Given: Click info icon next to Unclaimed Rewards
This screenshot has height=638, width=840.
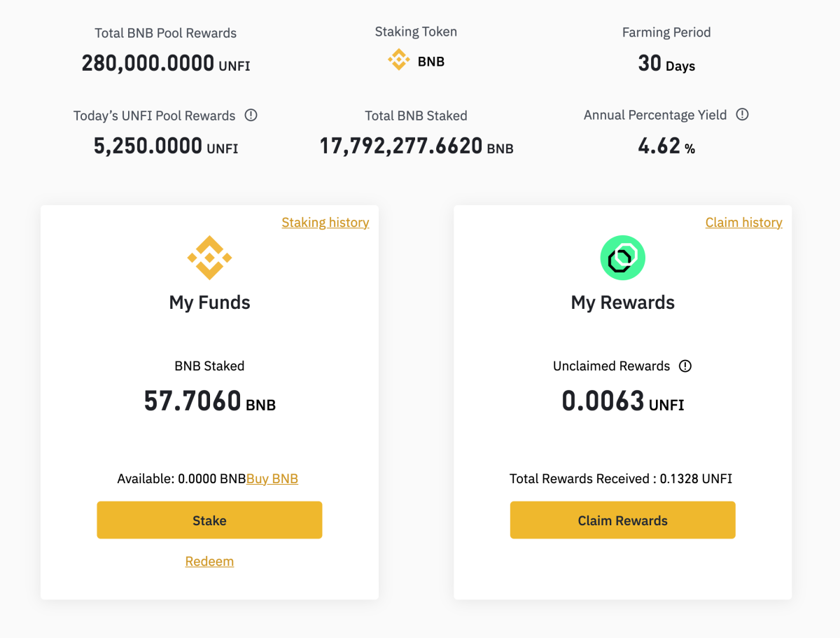Looking at the screenshot, I should 685,366.
